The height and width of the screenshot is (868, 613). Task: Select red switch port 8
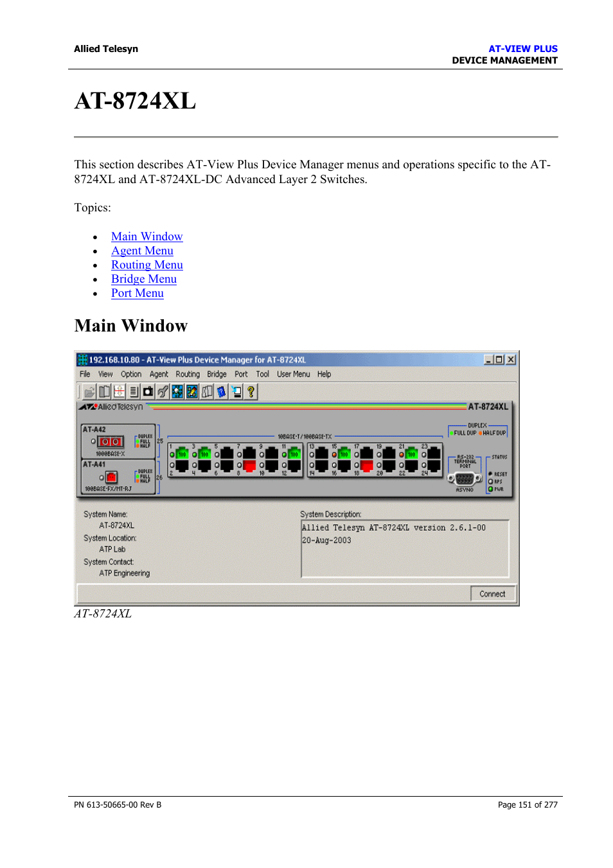coord(249,465)
